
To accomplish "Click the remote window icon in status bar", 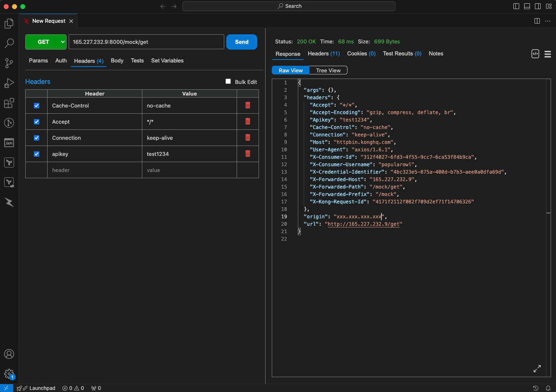I will click(x=6, y=388).
